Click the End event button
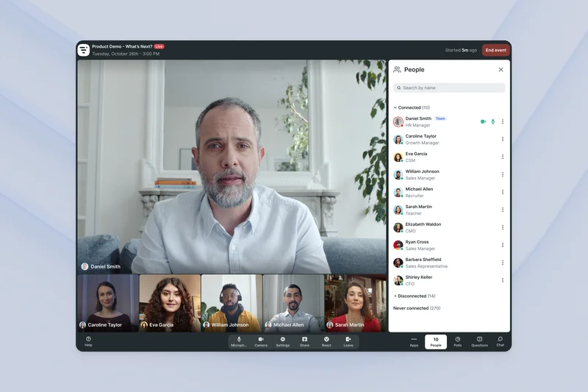Image resolution: width=588 pixels, height=392 pixels. point(495,50)
